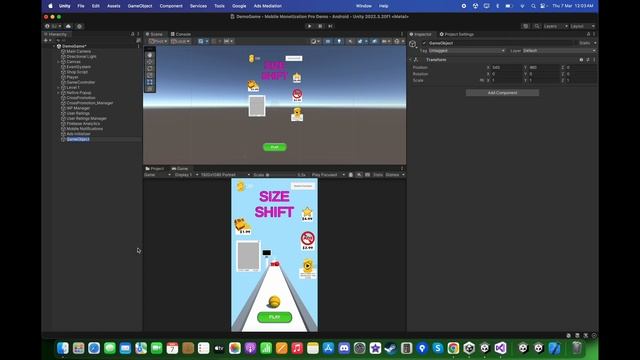Open the Gizmos icon dropdown in Scene view

(x=398, y=41)
